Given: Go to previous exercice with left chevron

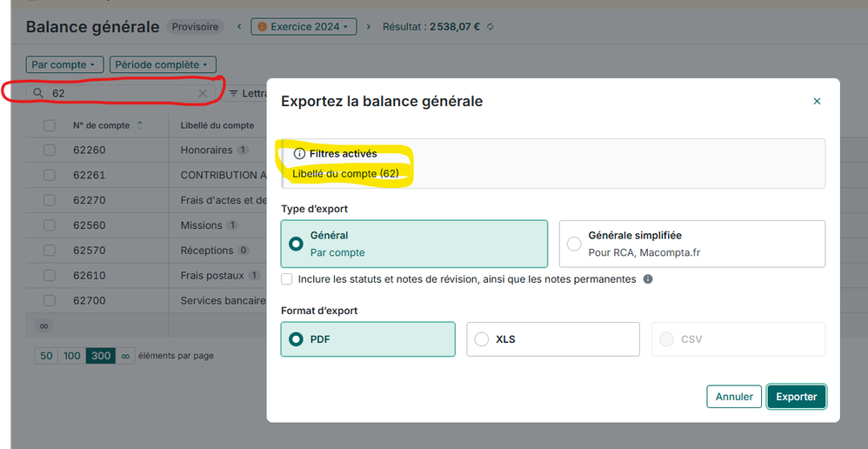Looking at the screenshot, I should (239, 27).
